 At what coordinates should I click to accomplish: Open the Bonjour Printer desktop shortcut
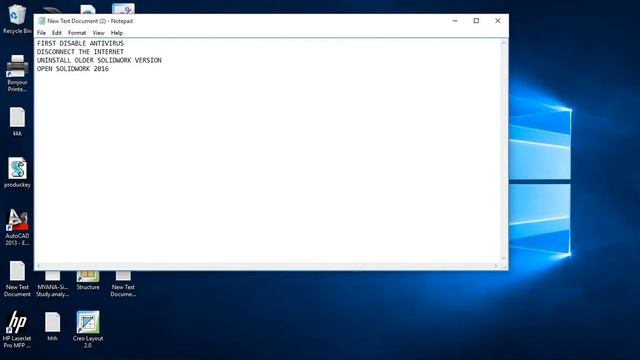coord(17,73)
